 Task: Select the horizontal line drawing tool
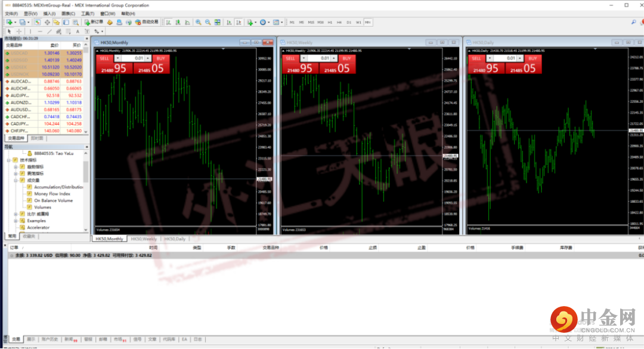click(x=40, y=31)
